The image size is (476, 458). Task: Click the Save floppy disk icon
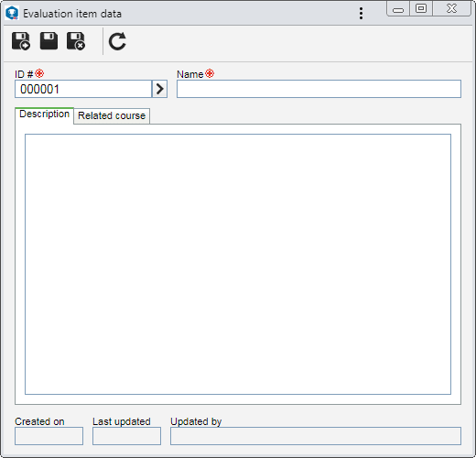(49, 41)
